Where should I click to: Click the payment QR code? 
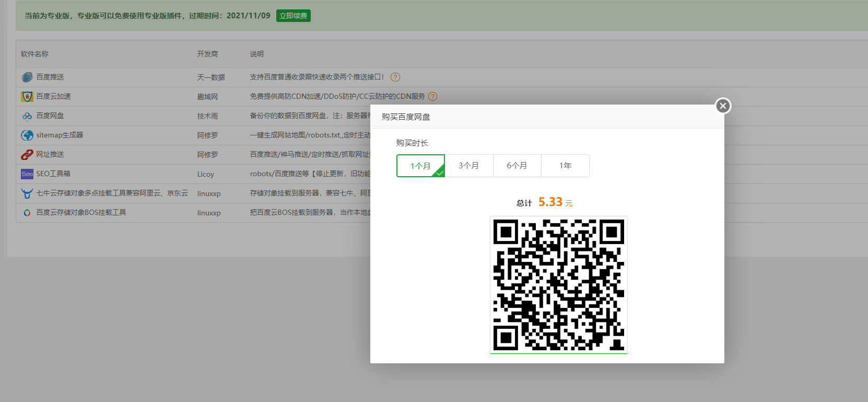559,285
